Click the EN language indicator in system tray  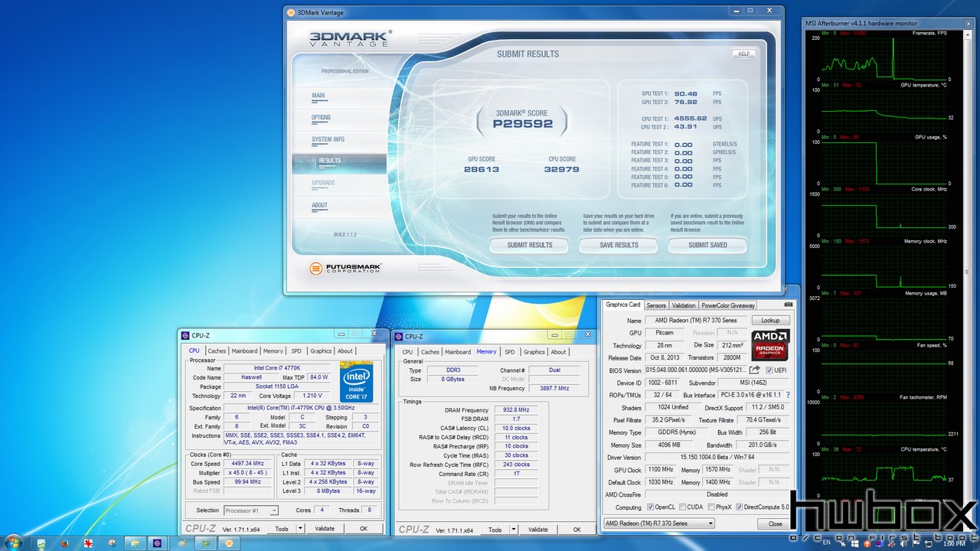tap(826, 543)
